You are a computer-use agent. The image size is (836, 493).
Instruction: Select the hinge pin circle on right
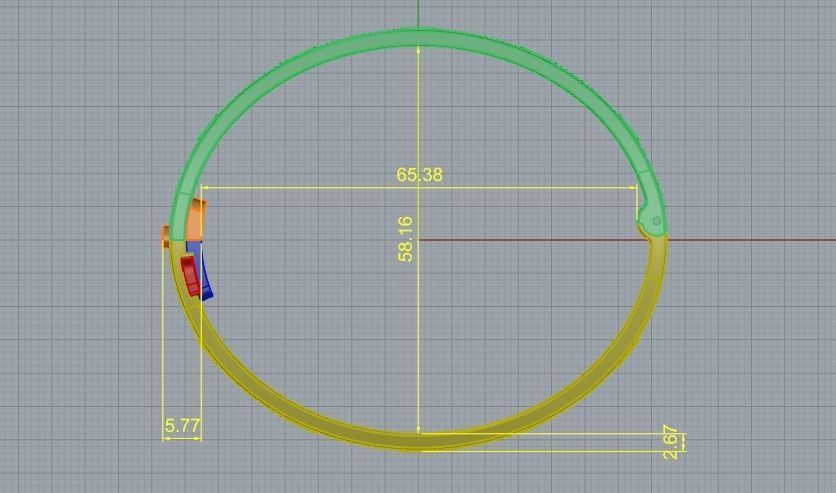pos(657,221)
